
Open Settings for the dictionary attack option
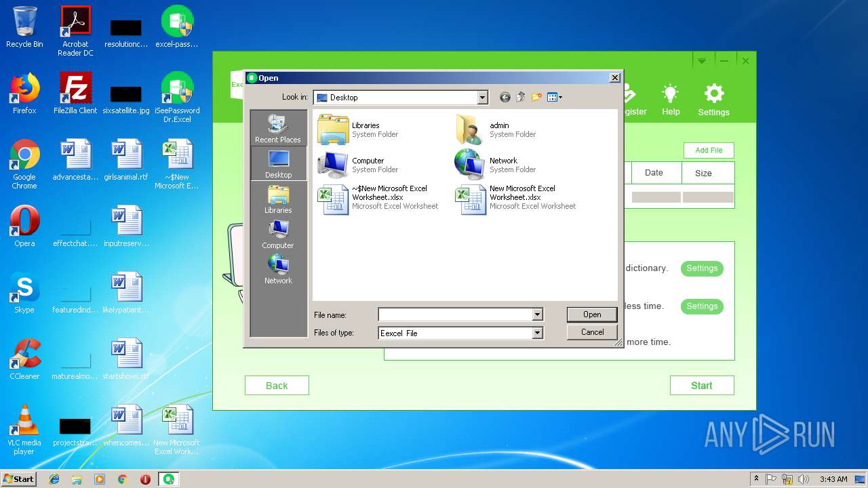[x=702, y=268]
